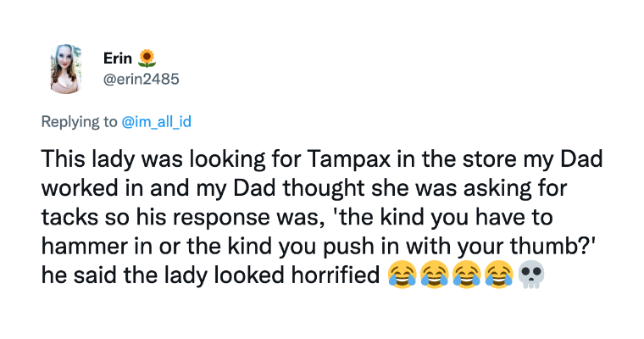
Task: Click the third laughing-crying emoji
Action: (467, 275)
